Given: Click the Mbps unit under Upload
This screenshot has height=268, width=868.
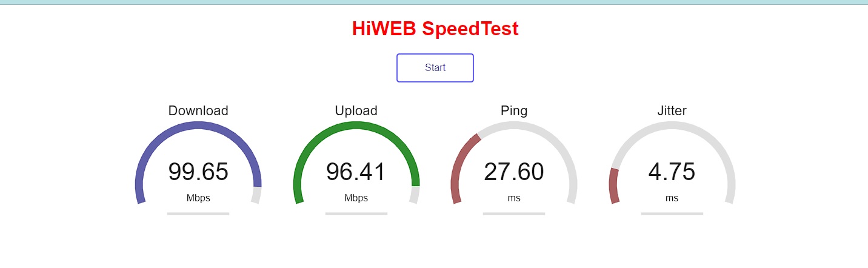Looking at the screenshot, I should coord(356,198).
